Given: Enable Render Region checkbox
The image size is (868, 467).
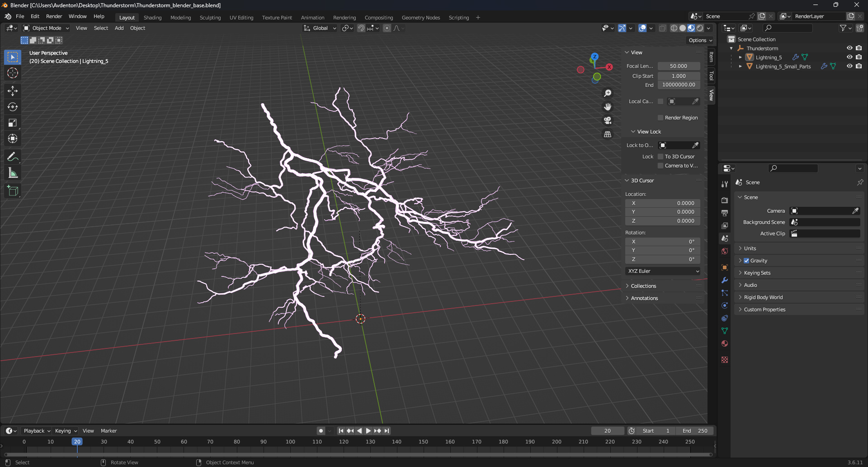Looking at the screenshot, I should coord(660,118).
